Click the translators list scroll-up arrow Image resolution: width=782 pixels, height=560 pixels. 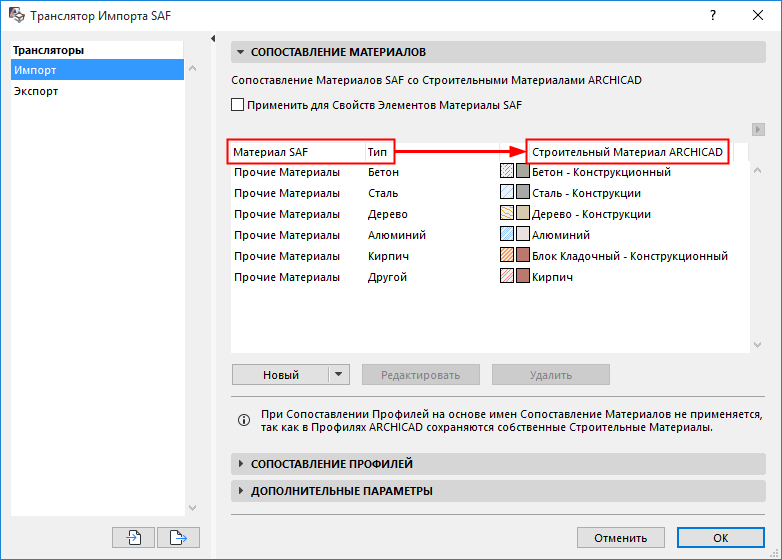[193, 68]
